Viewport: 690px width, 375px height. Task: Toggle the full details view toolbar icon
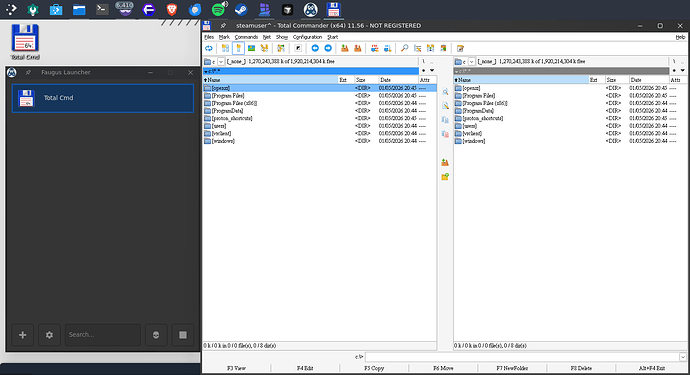(x=239, y=48)
